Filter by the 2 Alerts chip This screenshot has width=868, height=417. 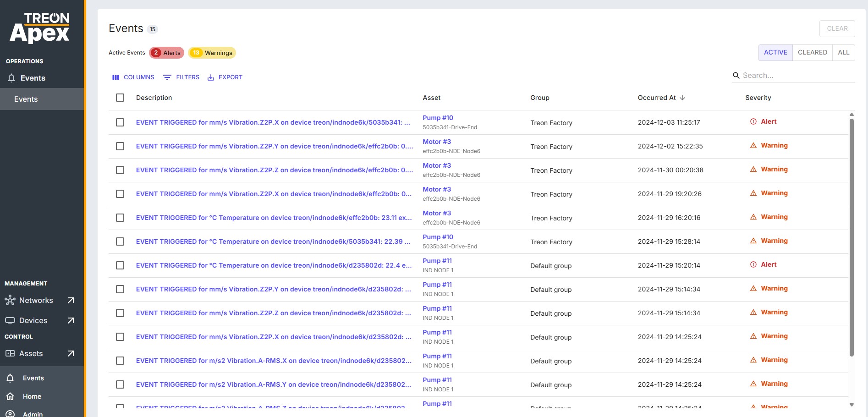pos(166,53)
